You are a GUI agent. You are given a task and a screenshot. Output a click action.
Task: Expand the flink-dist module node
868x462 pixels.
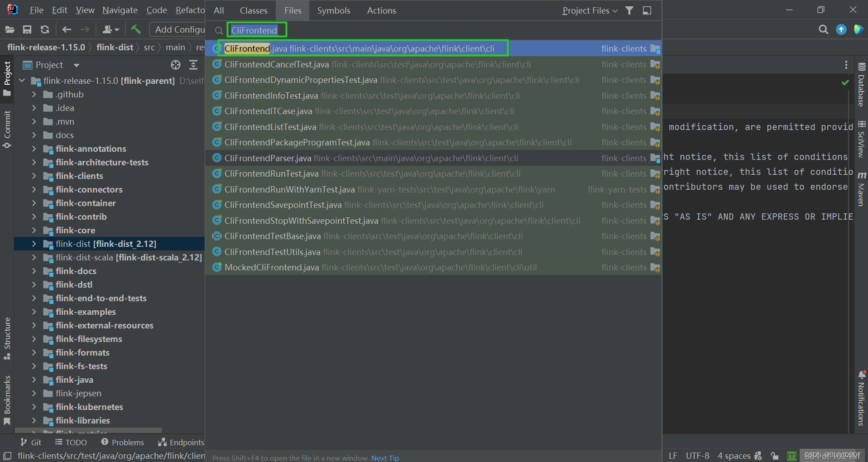pyautogui.click(x=34, y=244)
